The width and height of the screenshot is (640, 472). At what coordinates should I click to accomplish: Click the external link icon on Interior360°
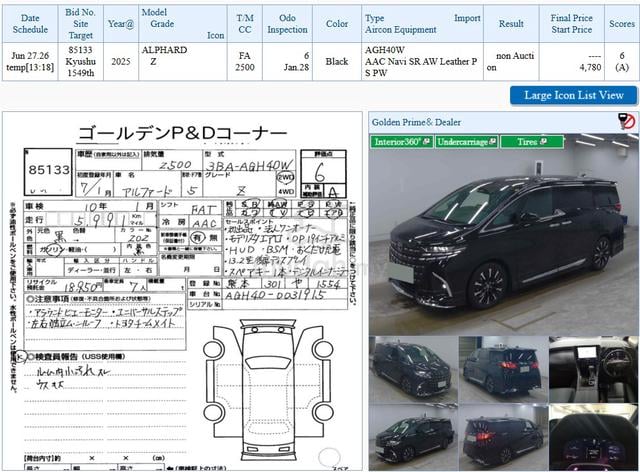point(426,141)
